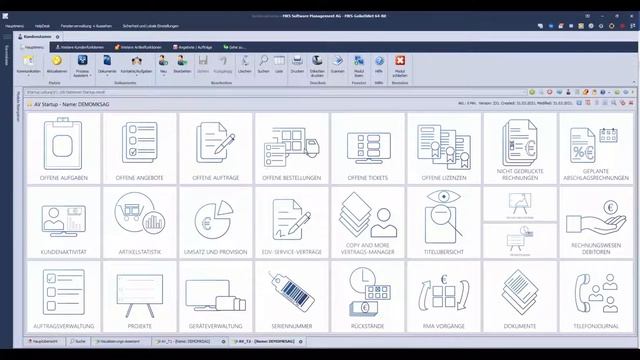Open Fensterverwaltung + Aussehen menu
The image size is (640, 360).
click(86, 26)
